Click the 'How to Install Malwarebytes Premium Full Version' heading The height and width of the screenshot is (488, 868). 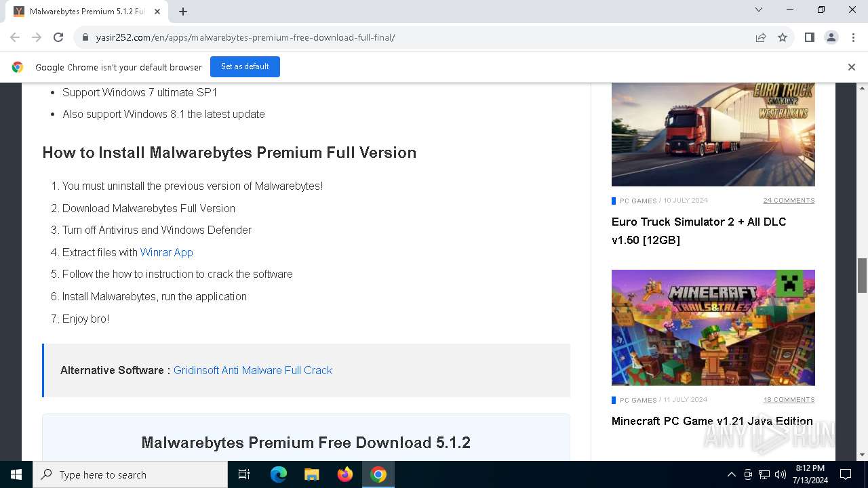(229, 152)
